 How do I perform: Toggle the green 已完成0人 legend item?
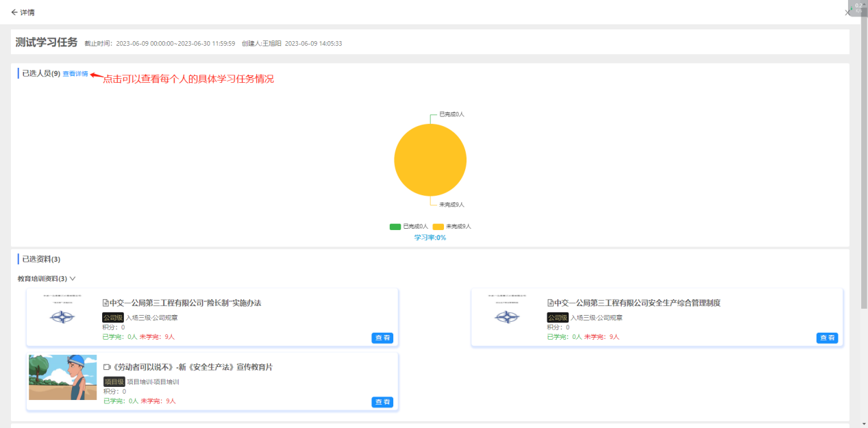[x=409, y=227]
